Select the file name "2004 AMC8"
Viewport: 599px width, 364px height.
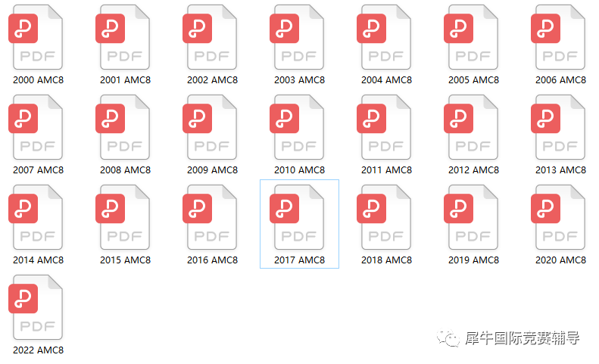tap(387, 79)
